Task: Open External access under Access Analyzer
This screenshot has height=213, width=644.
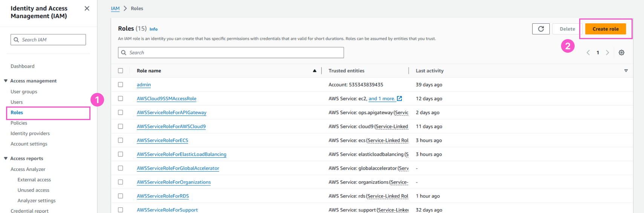Action: click(x=34, y=180)
